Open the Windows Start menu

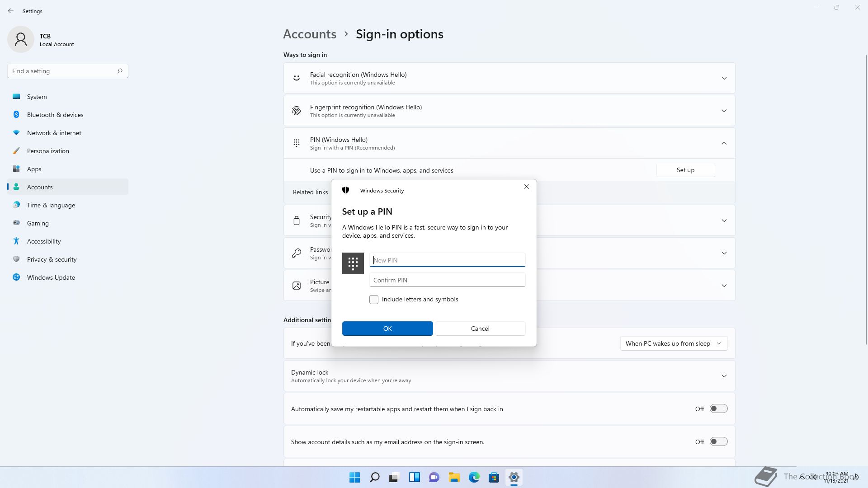355,477
